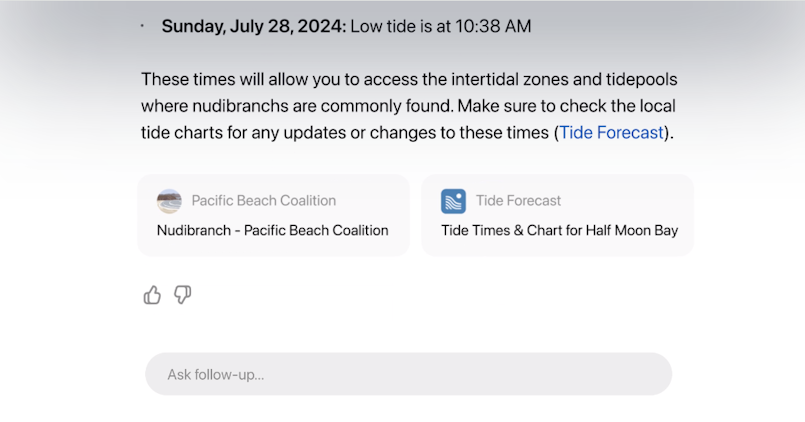The image size is (805, 422).
Task: Focus the Ask follow-up input field
Action: point(409,374)
